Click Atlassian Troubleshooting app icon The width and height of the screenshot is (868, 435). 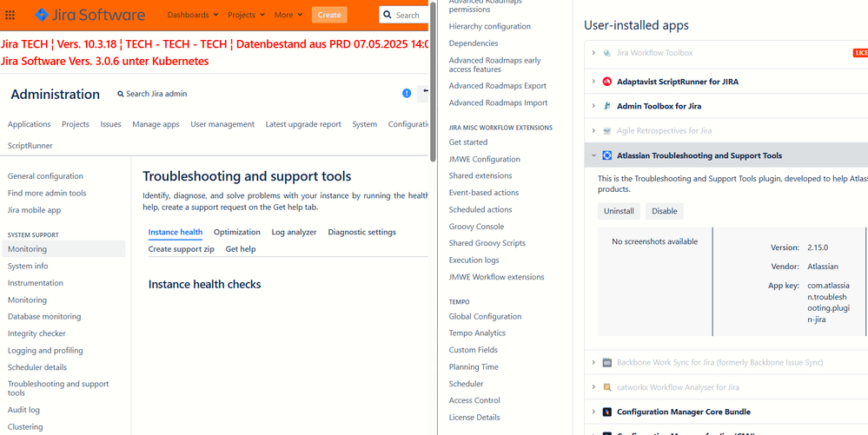607,155
